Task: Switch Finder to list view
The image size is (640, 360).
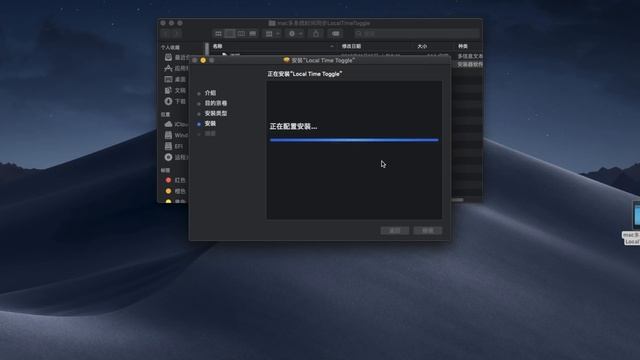Action: pos(230,33)
